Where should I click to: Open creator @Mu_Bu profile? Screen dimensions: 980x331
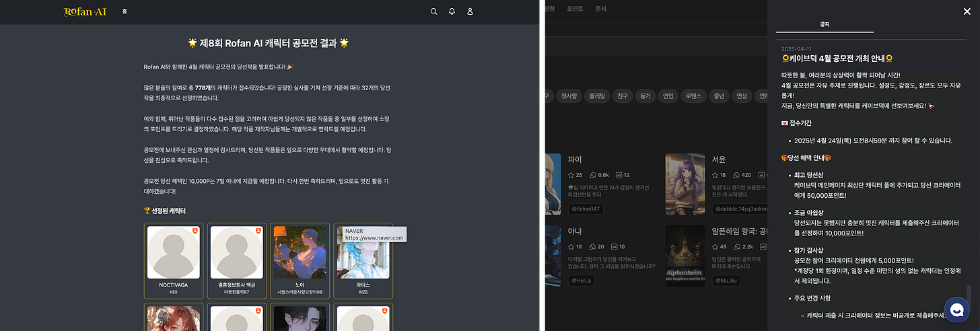[726, 280]
